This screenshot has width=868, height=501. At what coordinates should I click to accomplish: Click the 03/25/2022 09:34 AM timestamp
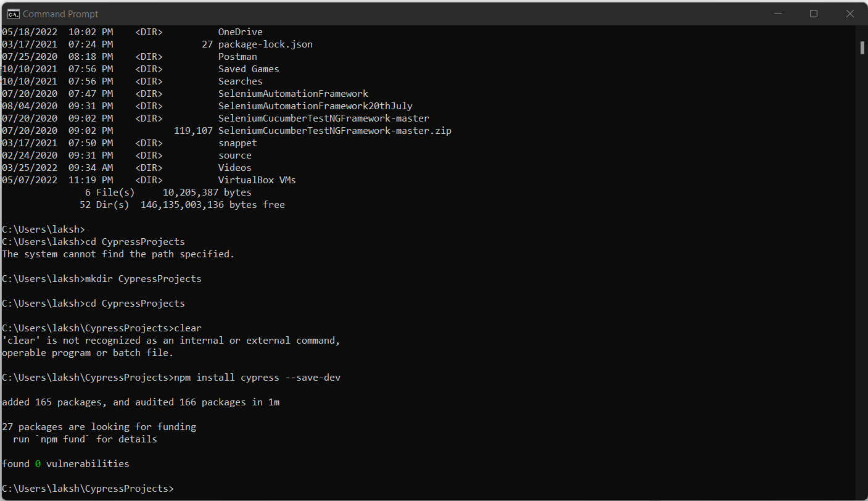tap(57, 168)
